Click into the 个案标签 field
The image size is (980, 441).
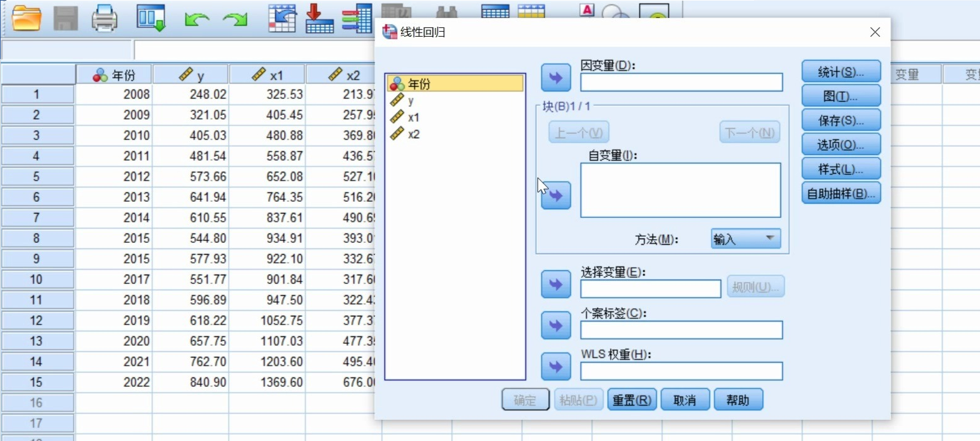(682, 330)
